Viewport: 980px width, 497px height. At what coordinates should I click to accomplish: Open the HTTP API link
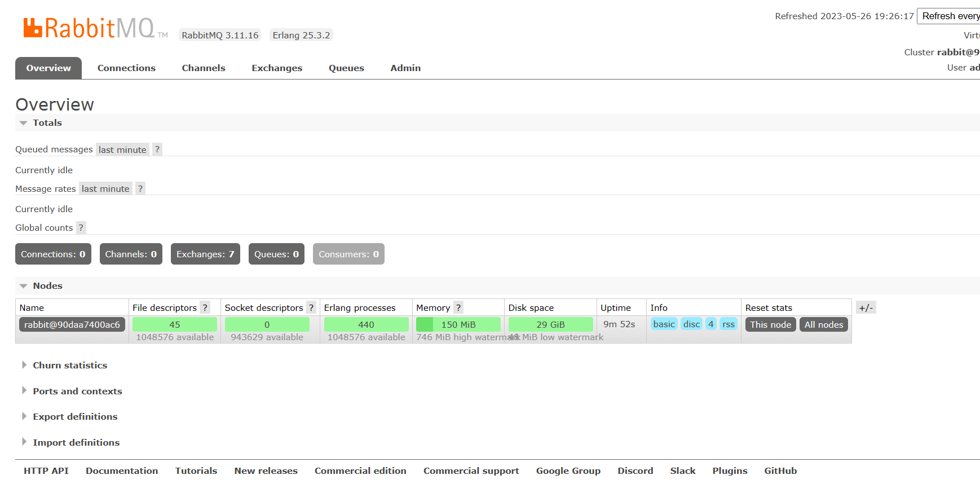tap(46, 470)
